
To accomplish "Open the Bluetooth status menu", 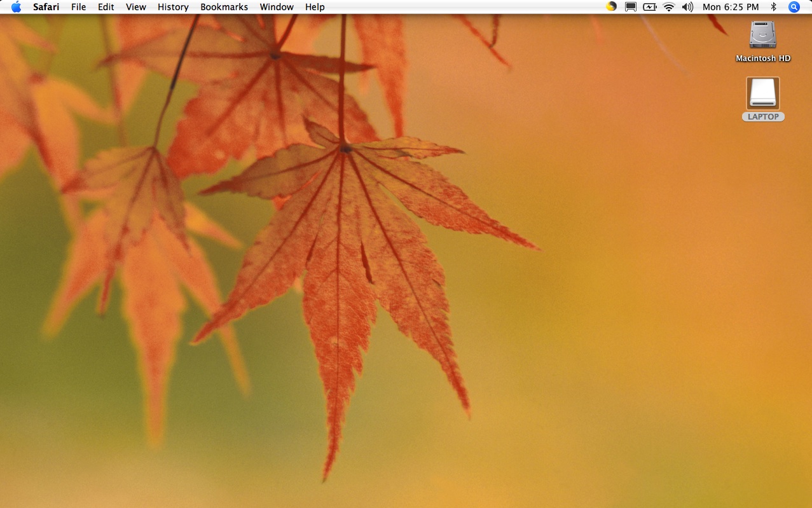I will 774,7.
